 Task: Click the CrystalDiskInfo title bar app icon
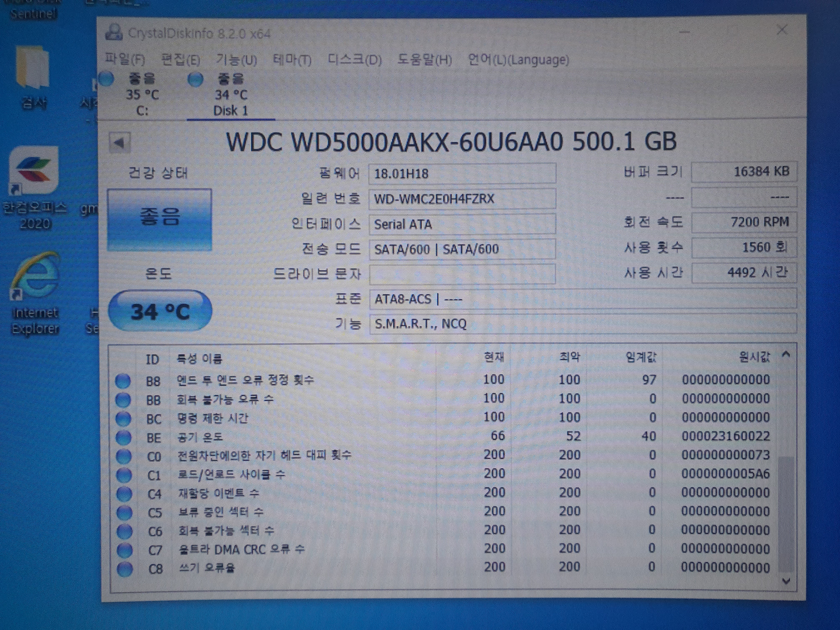(114, 32)
